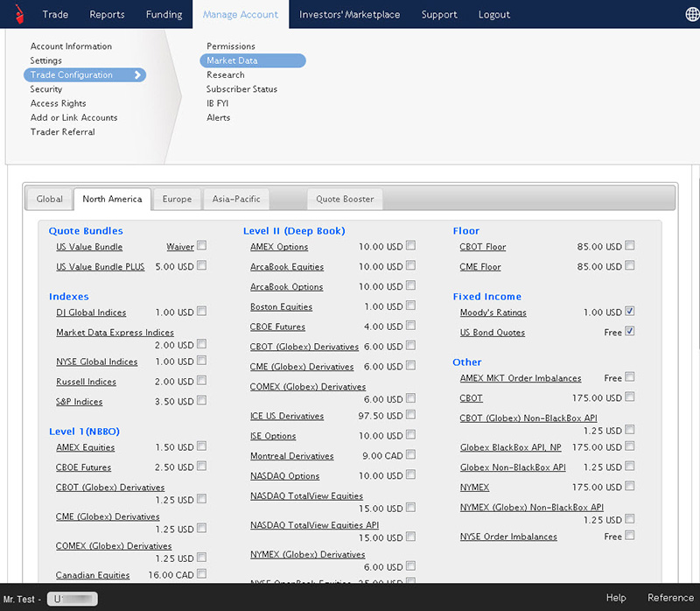This screenshot has width=700, height=611.
Task: Switch to the Europe tab
Action: pyautogui.click(x=178, y=200)
